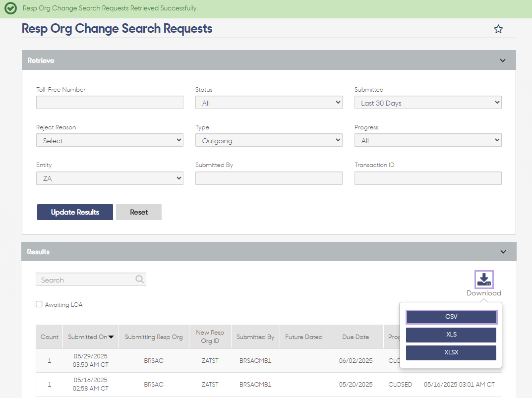This screenshot has width=532, height=398.
Task: Open the Type Outgoing dropdown
Action: point(269,140)
